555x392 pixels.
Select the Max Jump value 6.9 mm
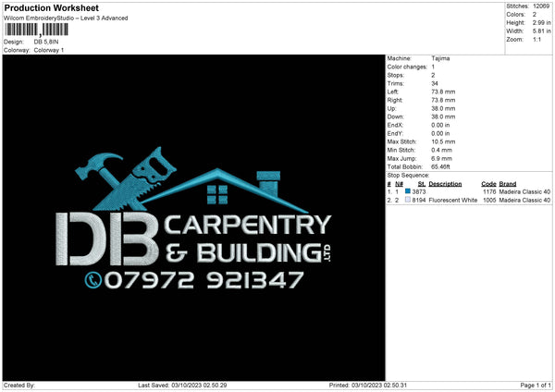pyautogui.click(x=442, y=158)
